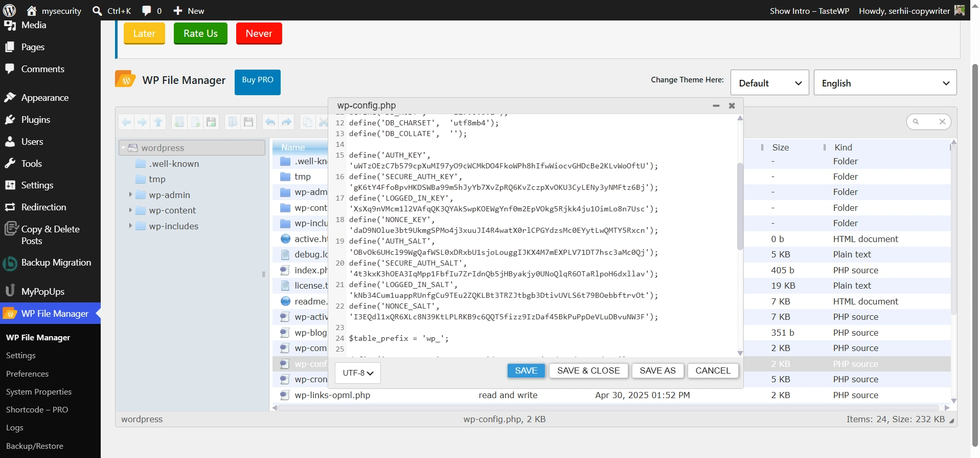Click the SAVE & CLOSE button
The height and width of the screenshot is (458, 980).
tap(588, 370)
